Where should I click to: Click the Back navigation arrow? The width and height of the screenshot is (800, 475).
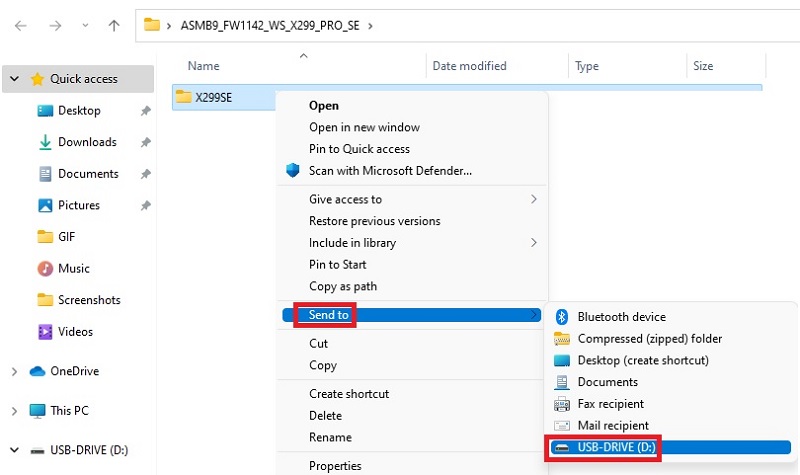tap(20, 26)
